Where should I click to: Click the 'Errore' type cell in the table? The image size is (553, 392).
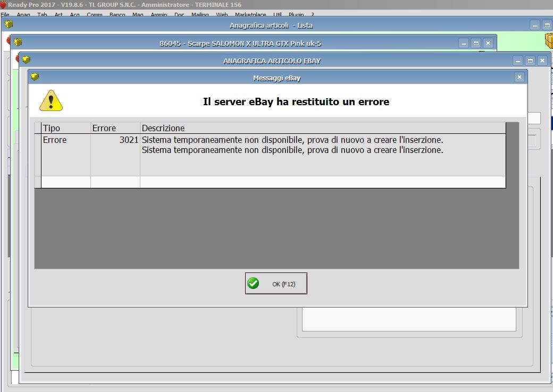tap(66, 155)
